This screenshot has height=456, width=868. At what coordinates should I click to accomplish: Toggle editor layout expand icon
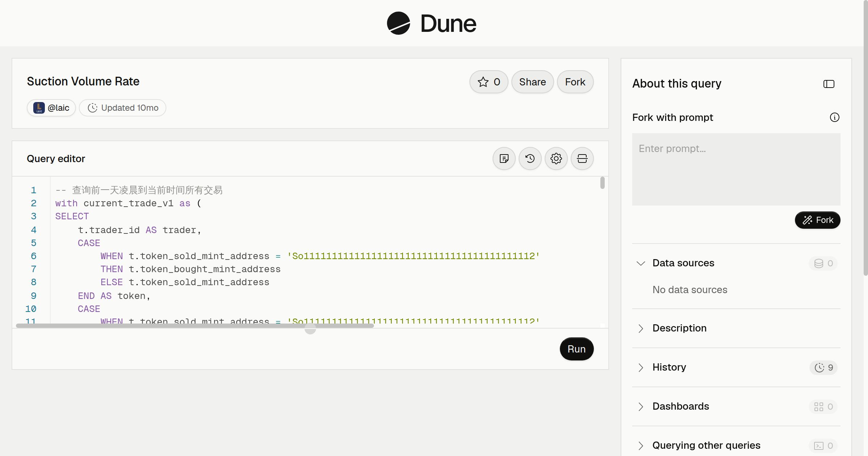pos(582,159)
